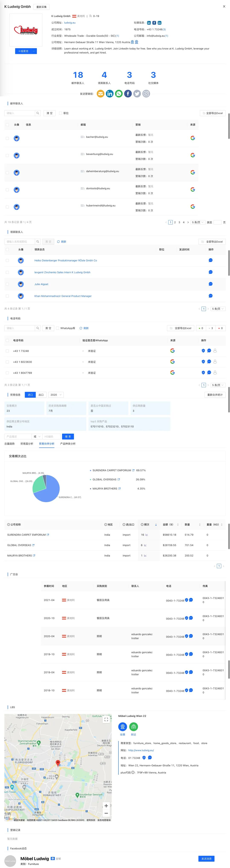The width and height of the screenshot is (230, 868).
Task: Open the 产品种类分析 tab
Action: coord(68,443)
